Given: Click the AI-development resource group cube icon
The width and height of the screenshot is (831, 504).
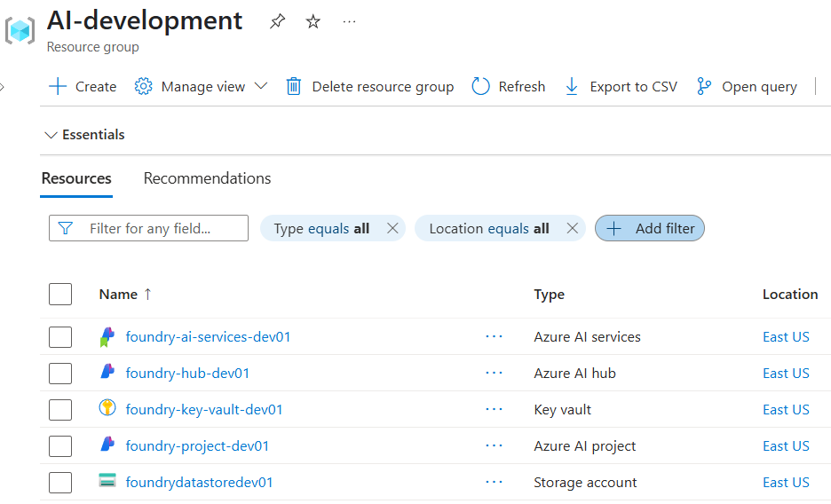Looking at the screenshot, I should 20,30.
